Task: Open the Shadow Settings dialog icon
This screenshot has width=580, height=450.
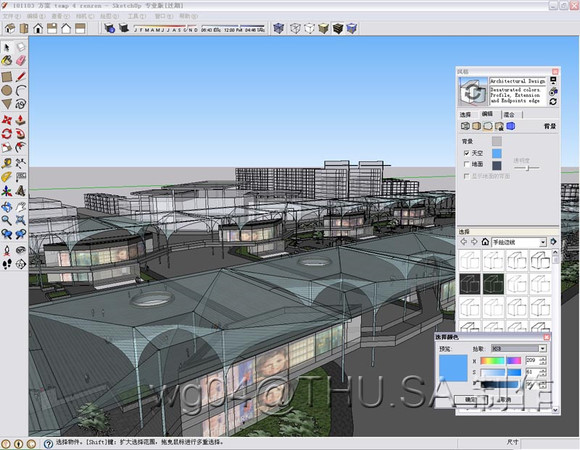Action: point(109,28)
